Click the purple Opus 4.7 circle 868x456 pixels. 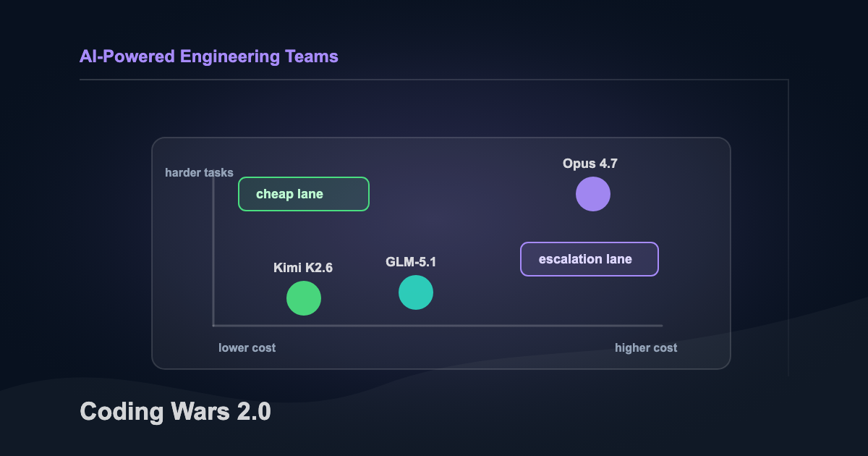(593, 194)
